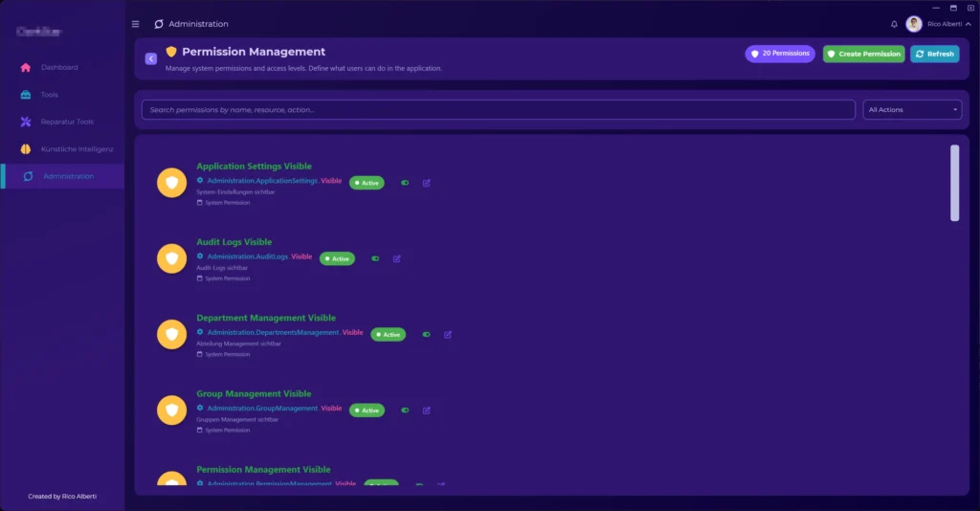The width and height of the screenshot is (980, 511).
Task: Click the notification bell icon
Action: pyautogui.click(x=894, y=24)
